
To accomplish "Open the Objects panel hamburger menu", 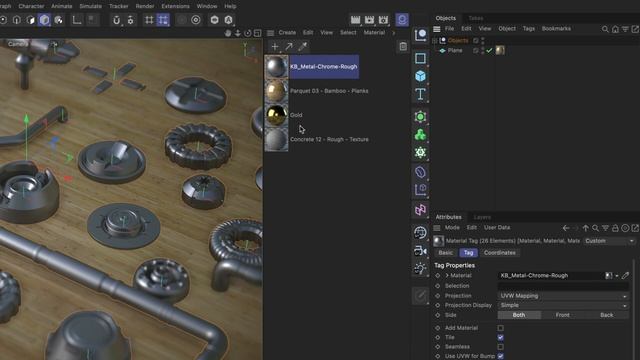I will click(437, 29).
